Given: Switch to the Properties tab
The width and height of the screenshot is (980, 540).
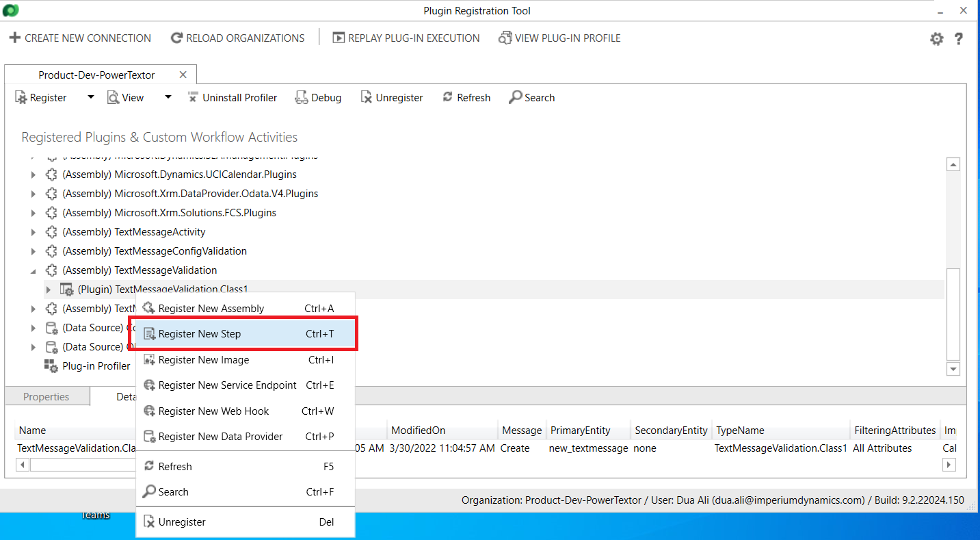Looking at the screenshot, I should click(47, 397).
